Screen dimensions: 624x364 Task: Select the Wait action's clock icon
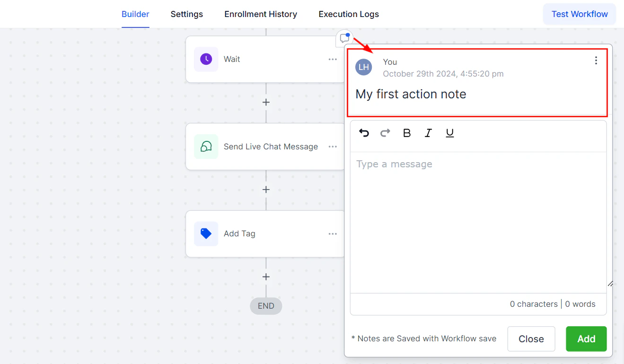(x=206, y=59)
